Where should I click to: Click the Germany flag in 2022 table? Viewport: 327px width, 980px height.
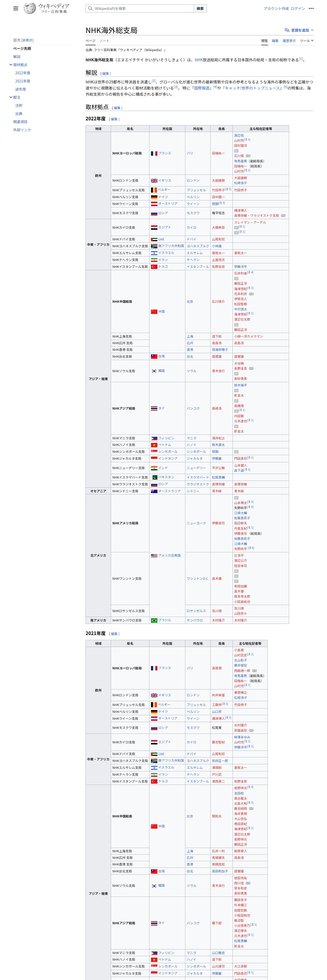click(x=154, y=197)
